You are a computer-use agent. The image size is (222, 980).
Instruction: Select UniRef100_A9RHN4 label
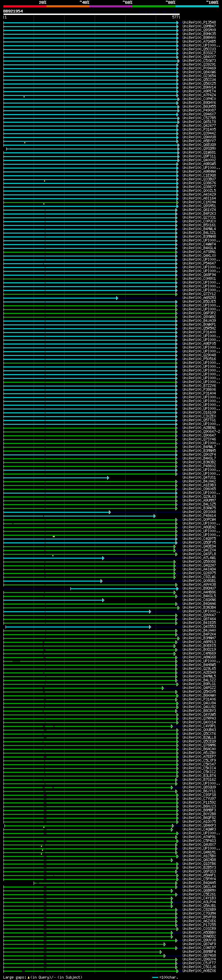[199, 172]
